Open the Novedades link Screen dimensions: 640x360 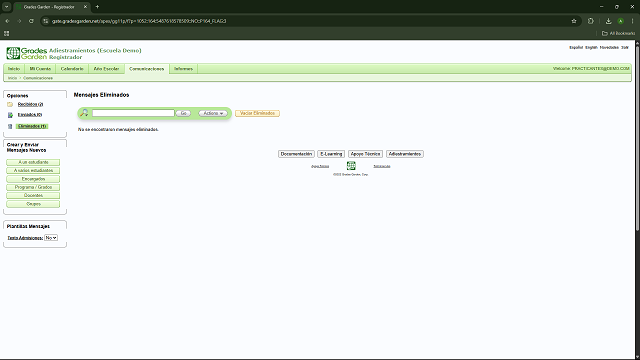point(609,48)
